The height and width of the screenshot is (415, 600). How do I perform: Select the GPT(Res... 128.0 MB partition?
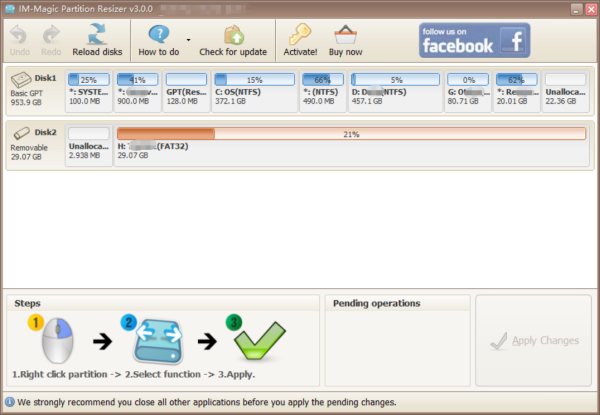point(186,91)
